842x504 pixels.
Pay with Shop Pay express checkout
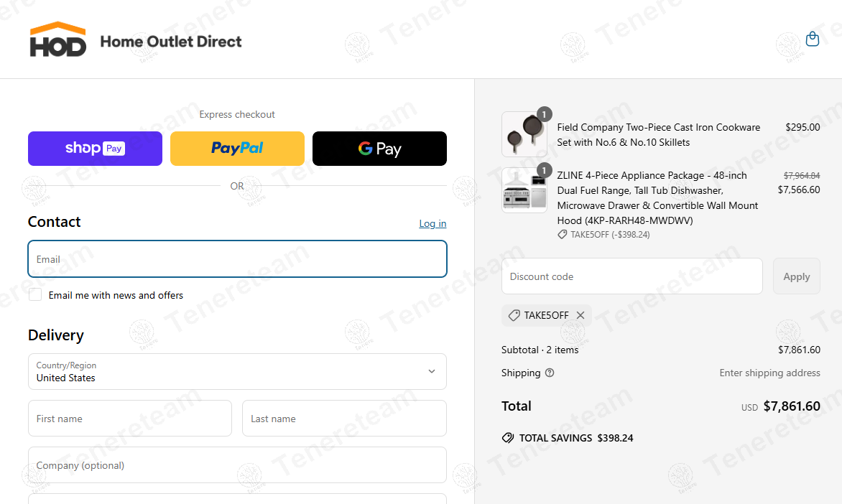click(x=95, y=149)
